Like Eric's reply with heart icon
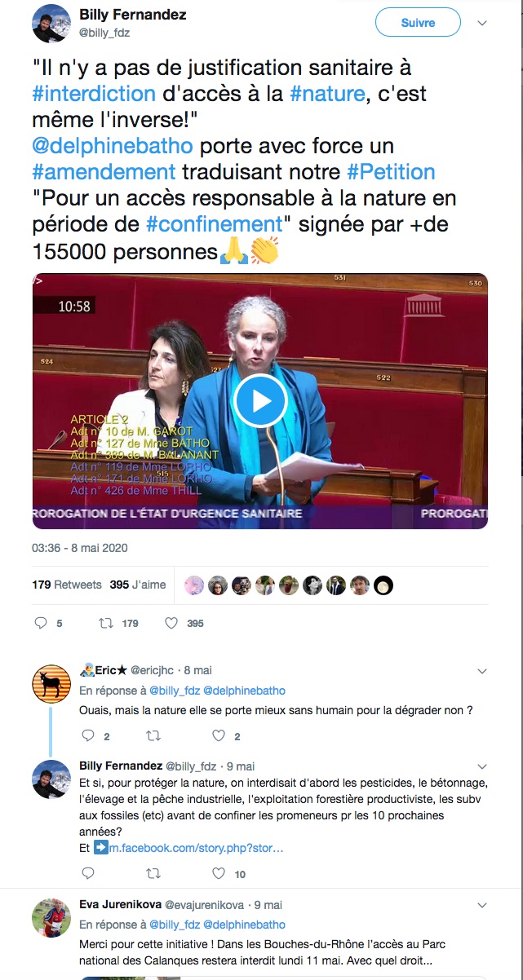Screen dimensions: 523x980 click(219, 735)
